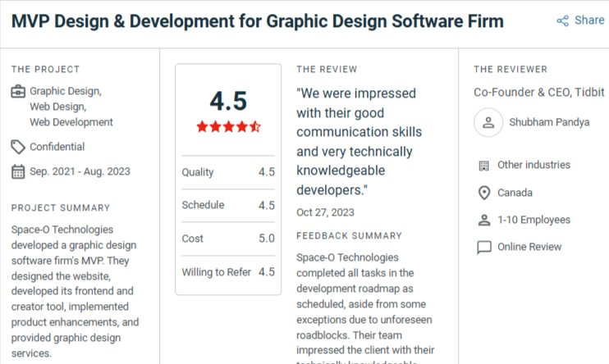Click the Other industries building icon
The height and width of the screenshot is (364, 609).
coord(483,166)
